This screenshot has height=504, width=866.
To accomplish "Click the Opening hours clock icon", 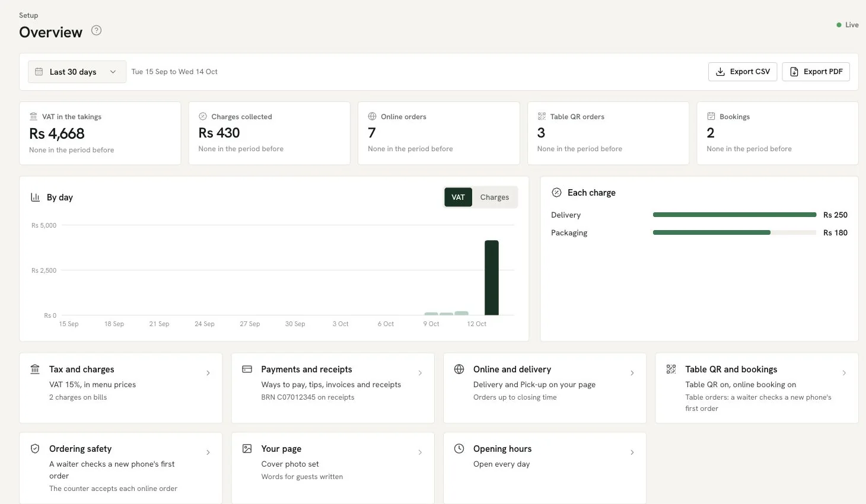I will 459,449.
